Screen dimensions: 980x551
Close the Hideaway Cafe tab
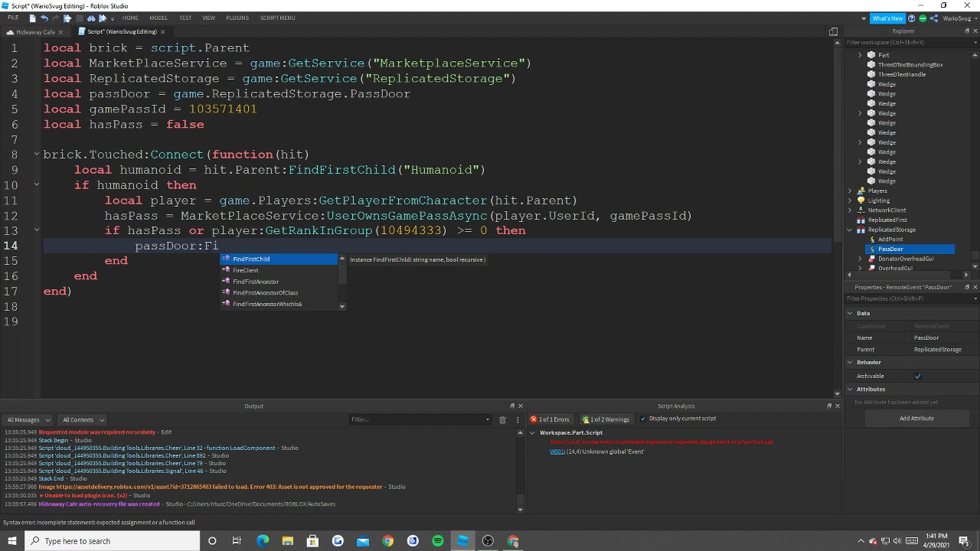click(60, 32)
